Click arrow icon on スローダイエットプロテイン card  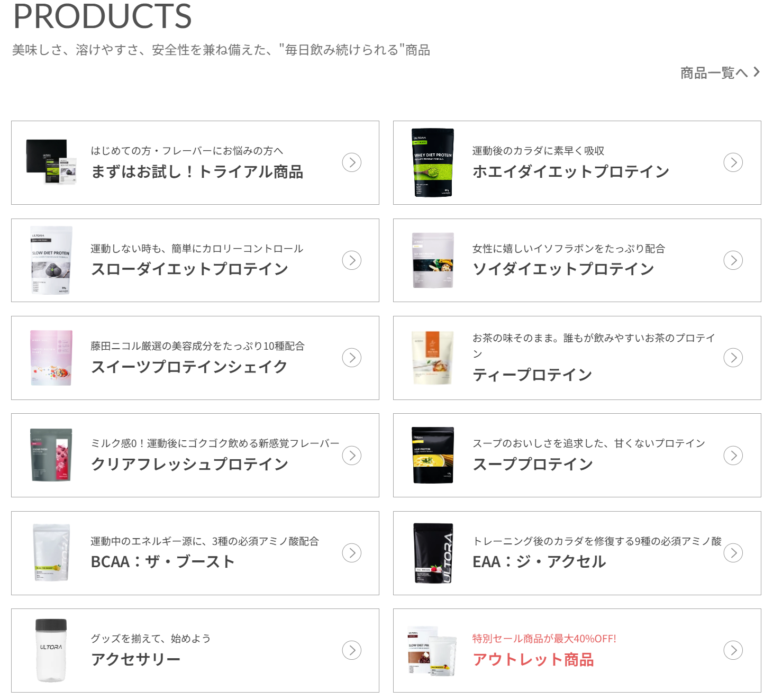tap(352, 260)
